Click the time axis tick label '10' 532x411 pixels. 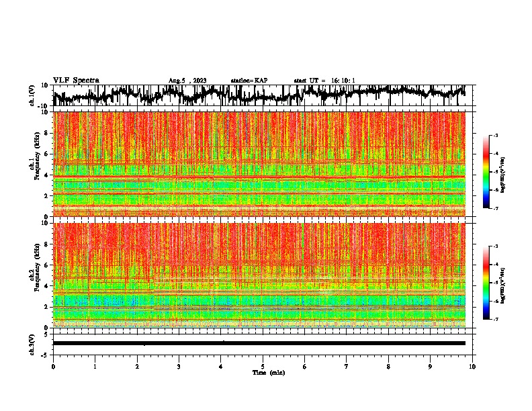(x=472, y=367)
